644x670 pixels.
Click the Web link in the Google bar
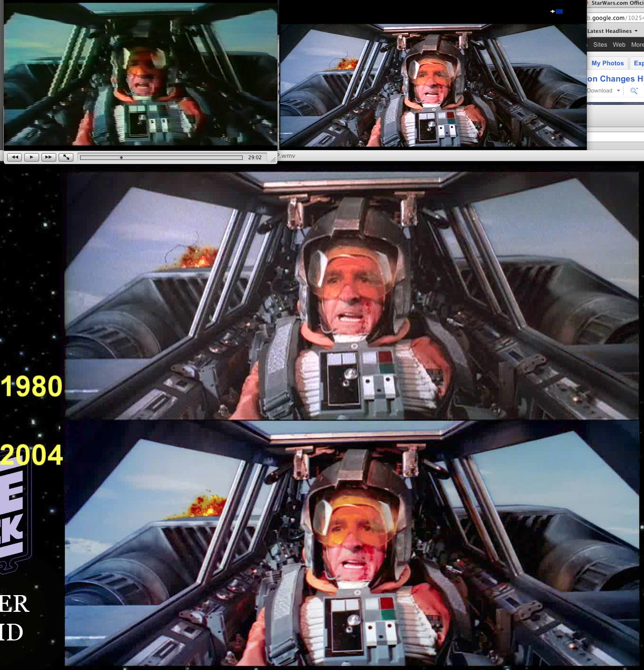(619, 45)
